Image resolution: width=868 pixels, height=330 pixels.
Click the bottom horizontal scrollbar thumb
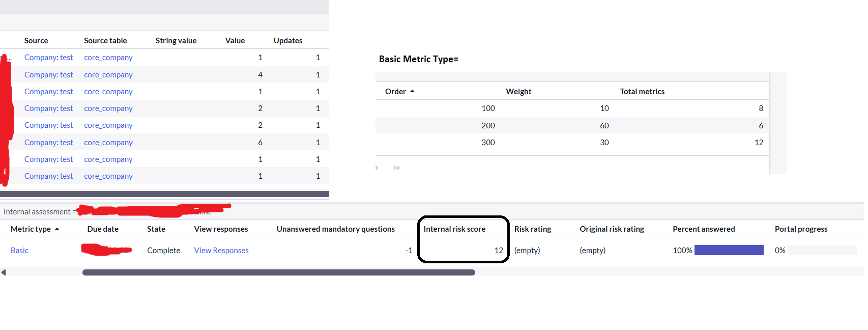279,272
